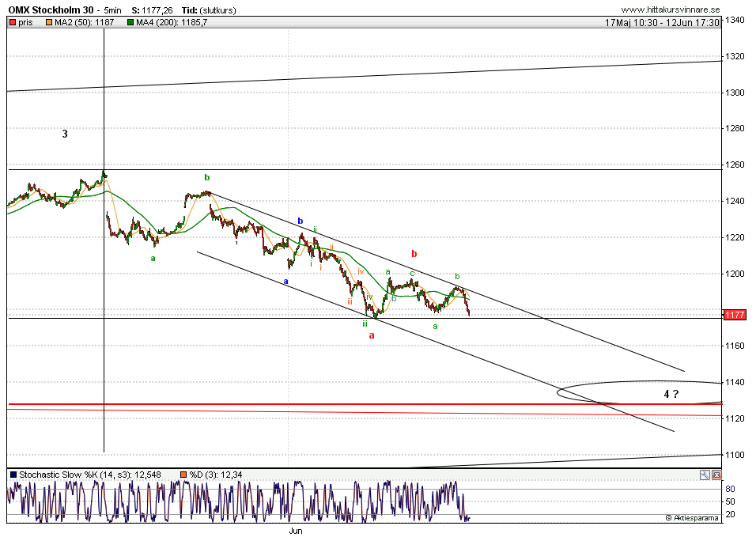Click the Tid: (slutkurs) label
The width and height of the screenshot is (756, 541).
tap(209, 10)
